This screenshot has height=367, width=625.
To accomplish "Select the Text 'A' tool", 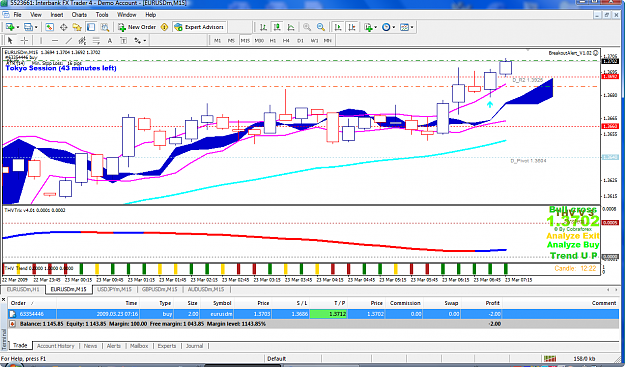I will click(110, 40).
